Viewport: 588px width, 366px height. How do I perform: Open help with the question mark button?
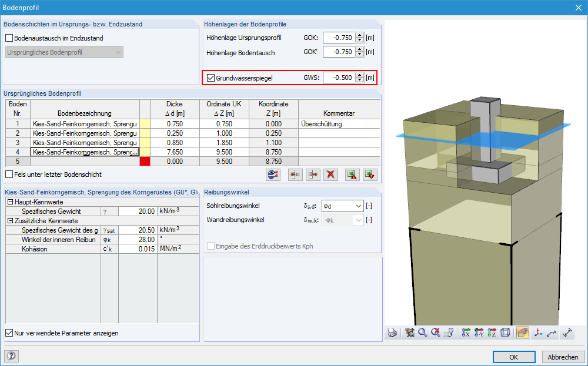(x=11, y=356)
